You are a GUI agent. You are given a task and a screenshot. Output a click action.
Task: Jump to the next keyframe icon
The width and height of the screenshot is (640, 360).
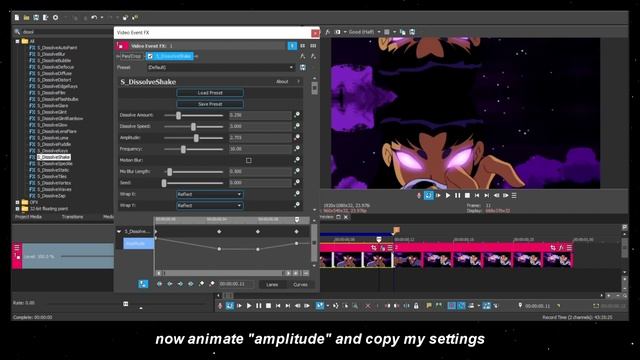[180, 284]
